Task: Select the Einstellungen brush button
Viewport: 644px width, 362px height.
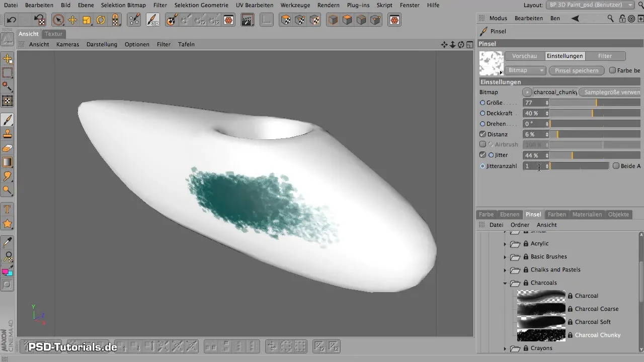Action: pos(565,56)
